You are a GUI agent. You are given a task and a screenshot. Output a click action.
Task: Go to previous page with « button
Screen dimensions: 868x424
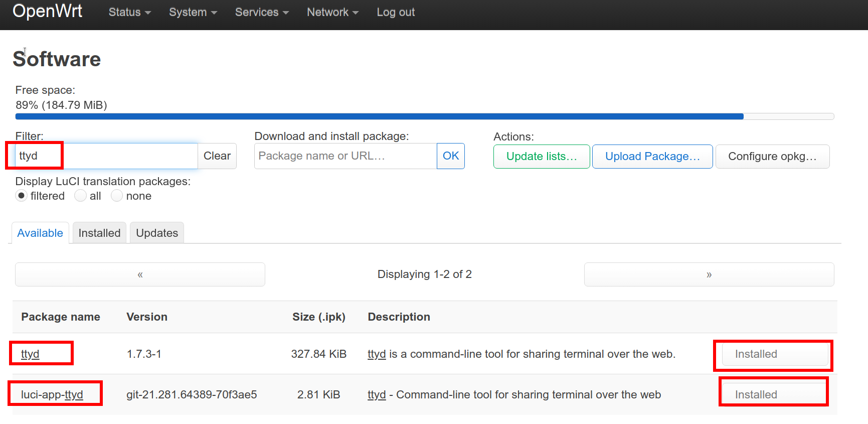140,274
